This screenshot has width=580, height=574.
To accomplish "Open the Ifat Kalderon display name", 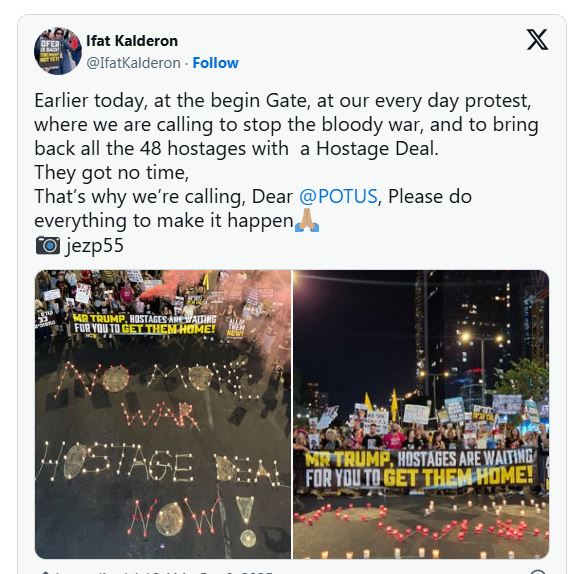I will 132,41.
